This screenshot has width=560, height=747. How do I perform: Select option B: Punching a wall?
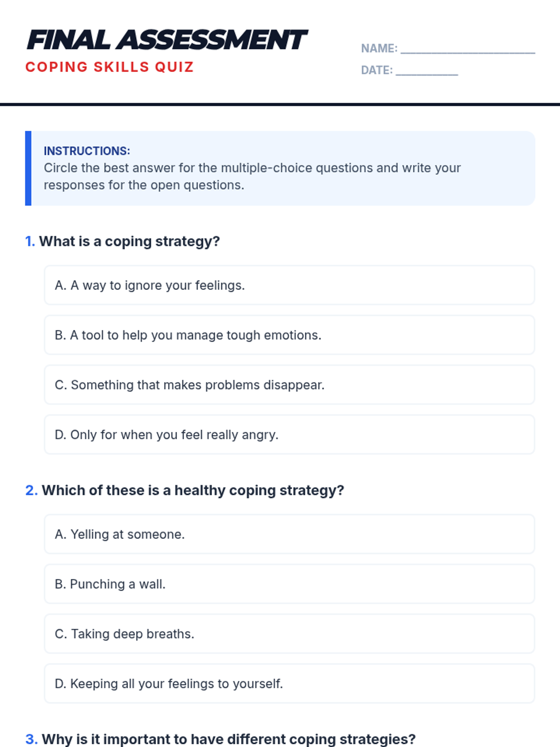click(289, 584)
